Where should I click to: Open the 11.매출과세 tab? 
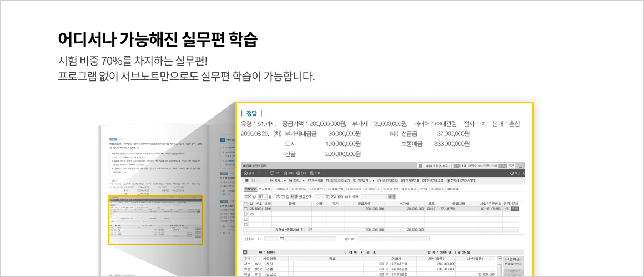point(280,189)
